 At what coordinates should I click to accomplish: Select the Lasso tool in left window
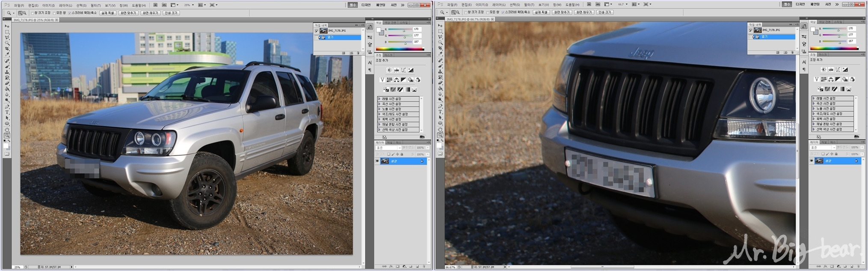coord(7,37)
